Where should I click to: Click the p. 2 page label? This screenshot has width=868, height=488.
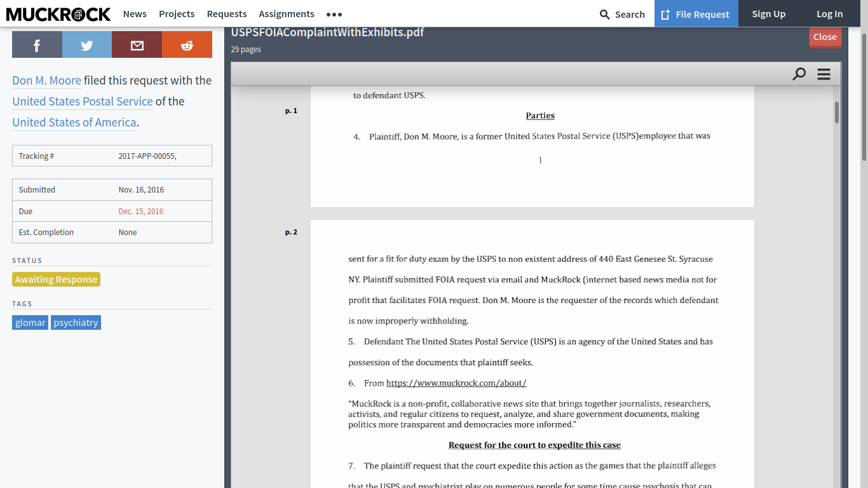click(x=291, y=232)
